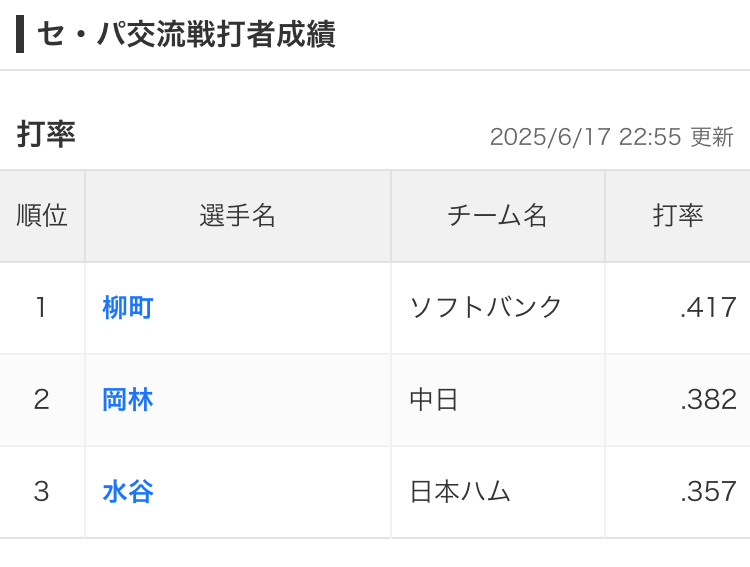Viewport: 750px width, 567px height.
Task: Select the 中日 team cell
Action: click(434, 400)
